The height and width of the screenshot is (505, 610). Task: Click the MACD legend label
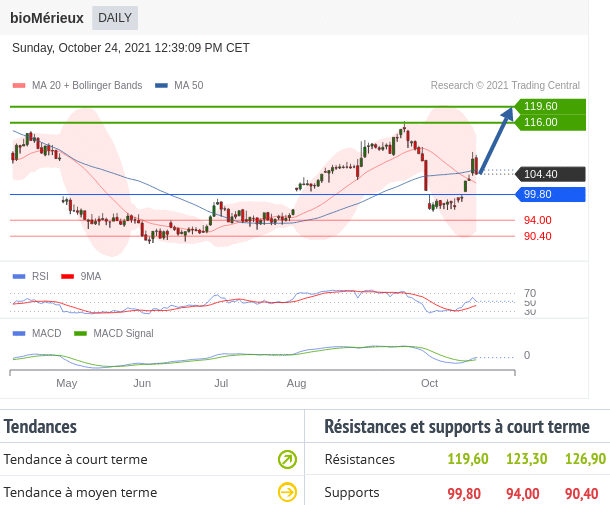click(47, 333)
